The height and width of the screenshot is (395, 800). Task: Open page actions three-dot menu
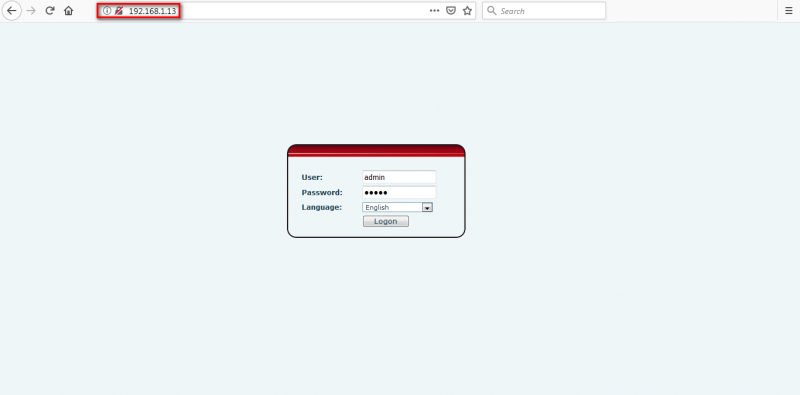(434, 11)
